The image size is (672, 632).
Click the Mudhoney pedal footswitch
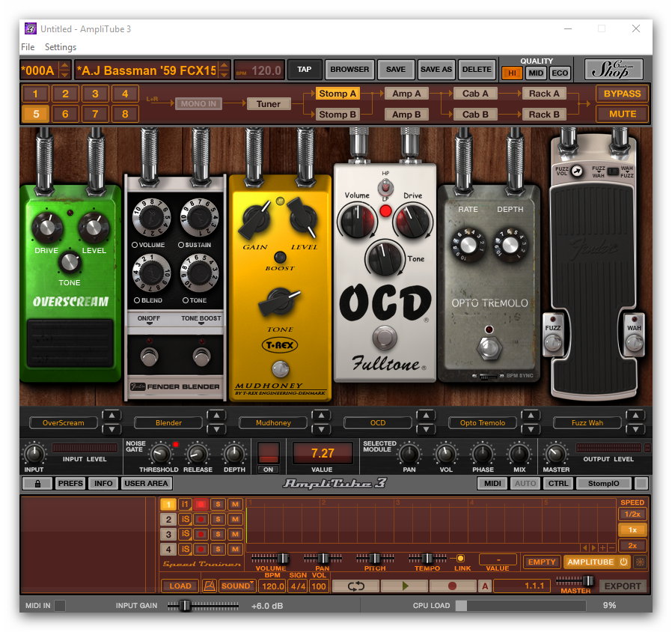coord(281,368)
